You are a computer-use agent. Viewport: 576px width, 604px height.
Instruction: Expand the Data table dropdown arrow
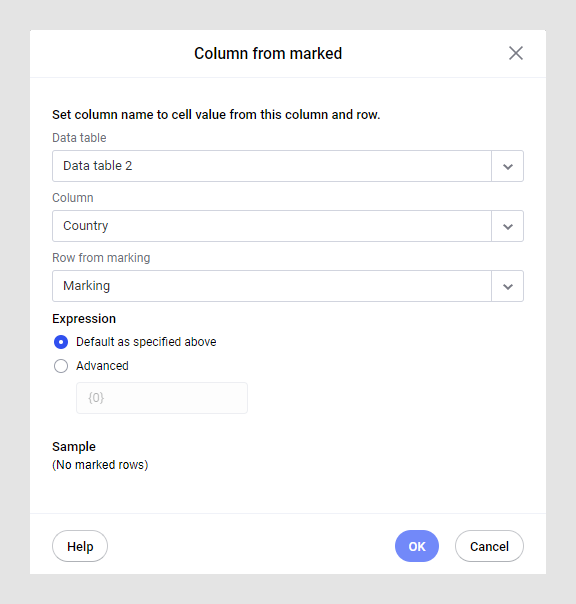pyautogui.click(x=507, y=166)
